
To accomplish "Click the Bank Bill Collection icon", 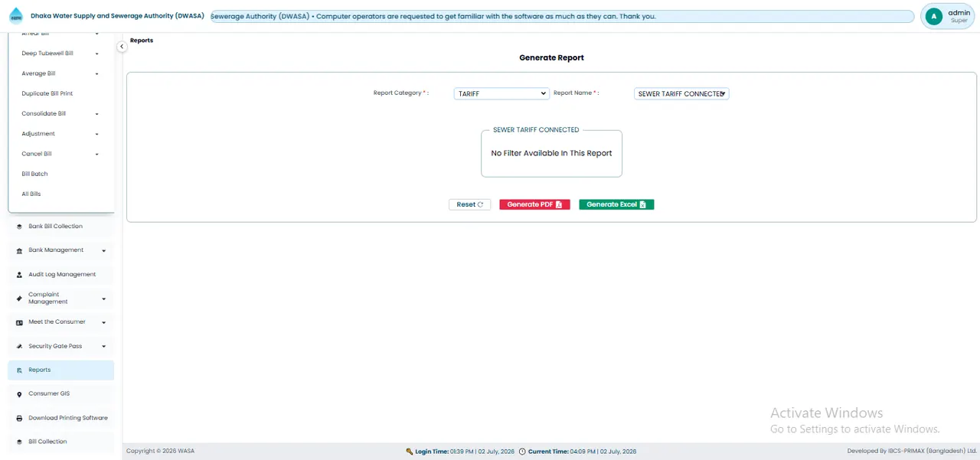I will coord(19,227).
